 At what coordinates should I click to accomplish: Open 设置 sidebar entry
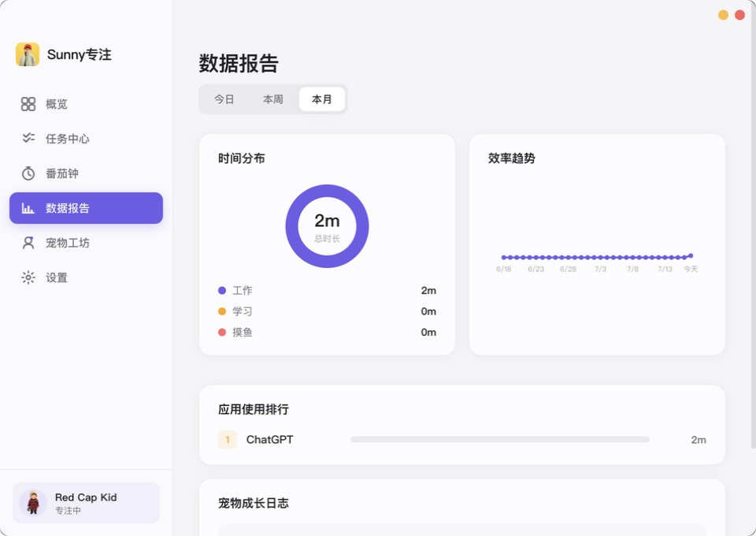87,277
